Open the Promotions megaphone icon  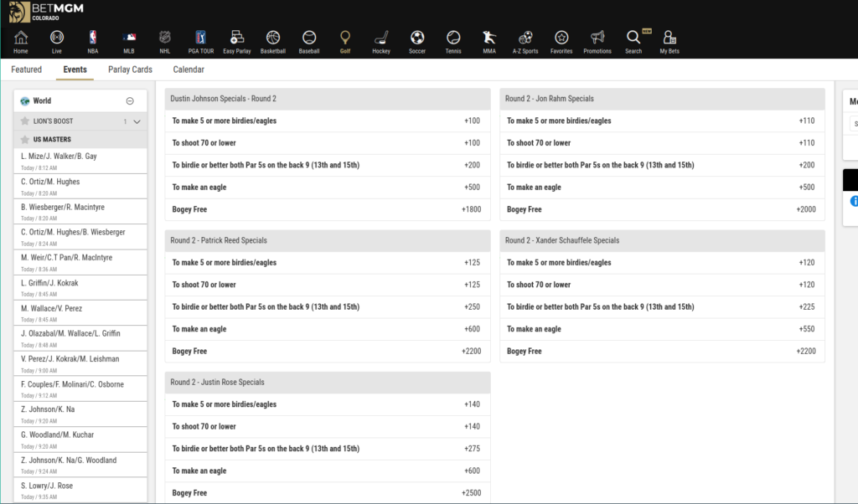tap(597, 38)
